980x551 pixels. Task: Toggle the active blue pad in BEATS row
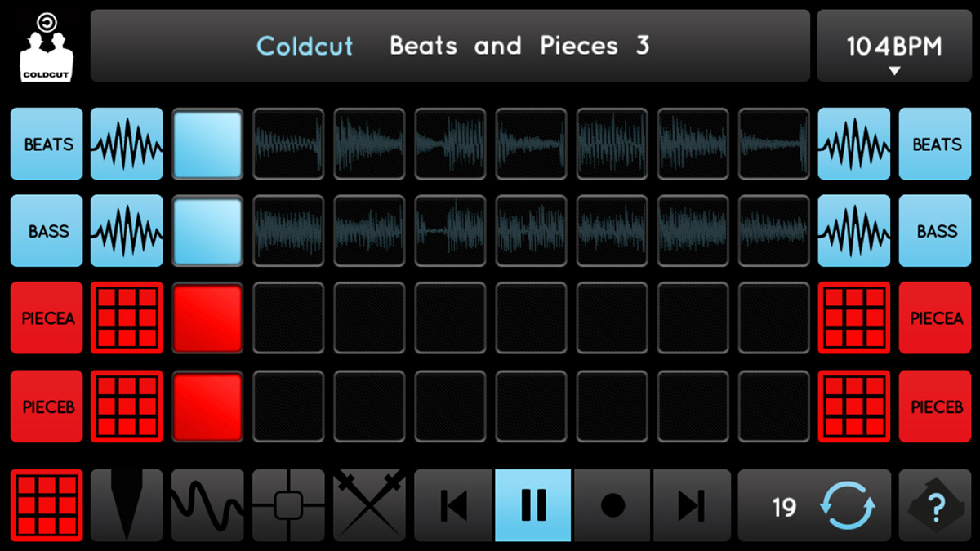(207, 144)
